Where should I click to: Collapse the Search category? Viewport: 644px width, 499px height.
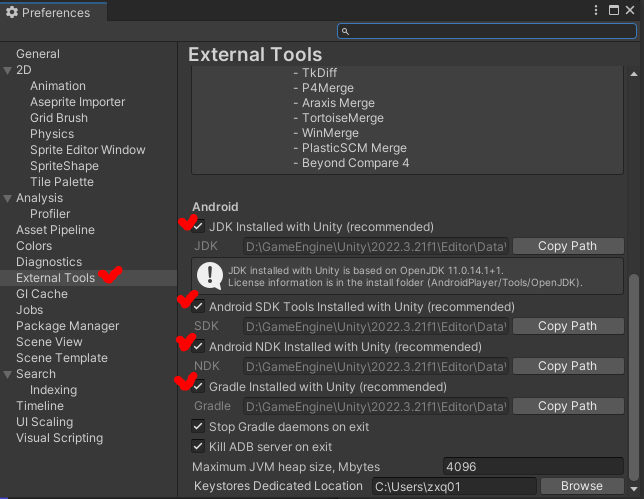pyautogui.click(x=7, y=375)
